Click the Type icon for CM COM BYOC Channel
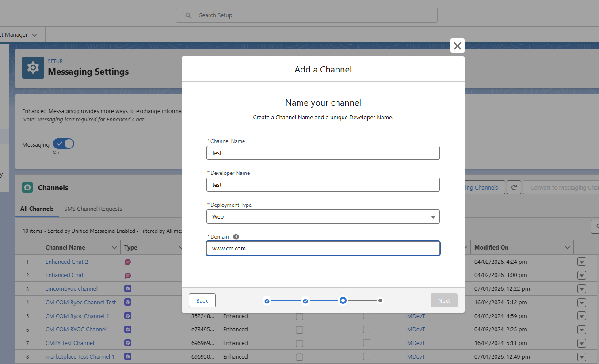The image size is (599, 364). 128,329
